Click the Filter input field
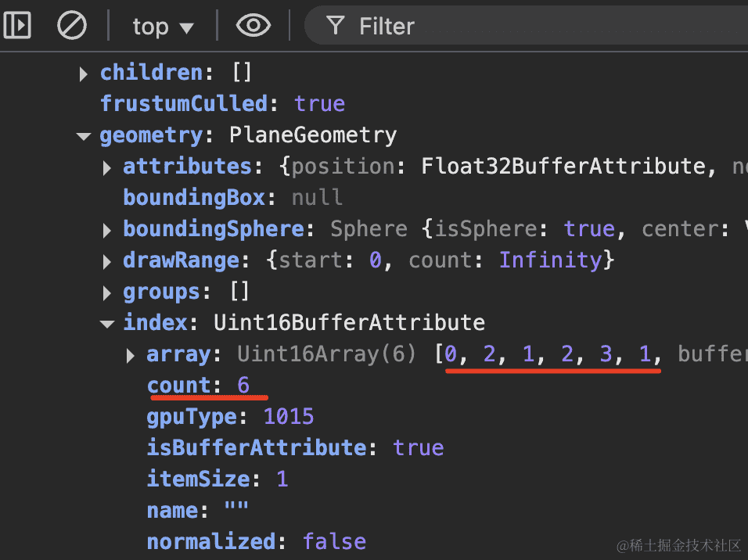The height and width of the screenshot is (560, 748). coord(532,27)
